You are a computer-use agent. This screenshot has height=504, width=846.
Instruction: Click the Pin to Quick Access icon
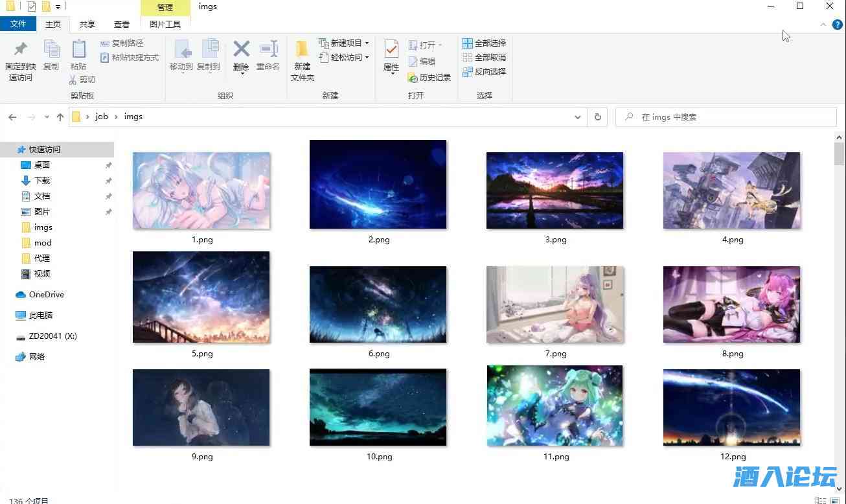21,50
